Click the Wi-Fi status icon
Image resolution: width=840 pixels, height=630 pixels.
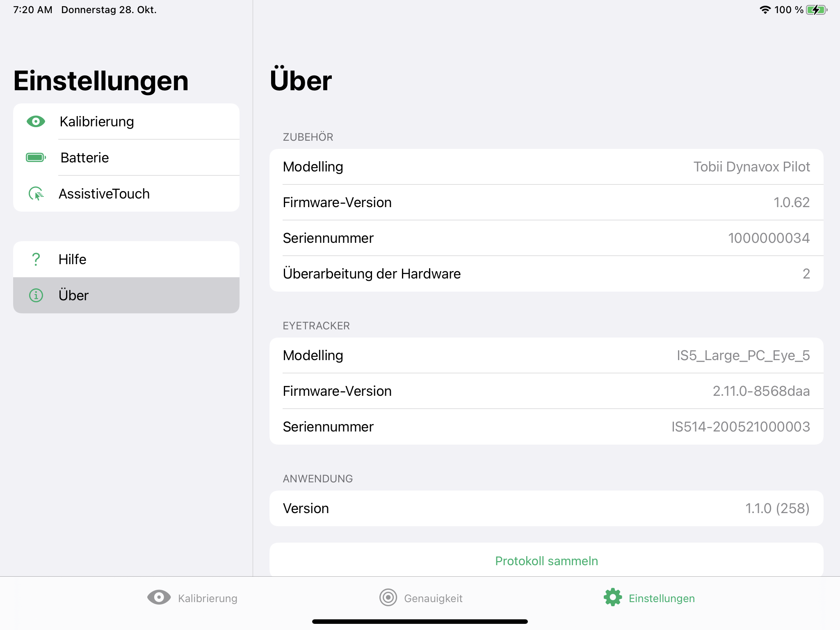[x=765, y=10]
